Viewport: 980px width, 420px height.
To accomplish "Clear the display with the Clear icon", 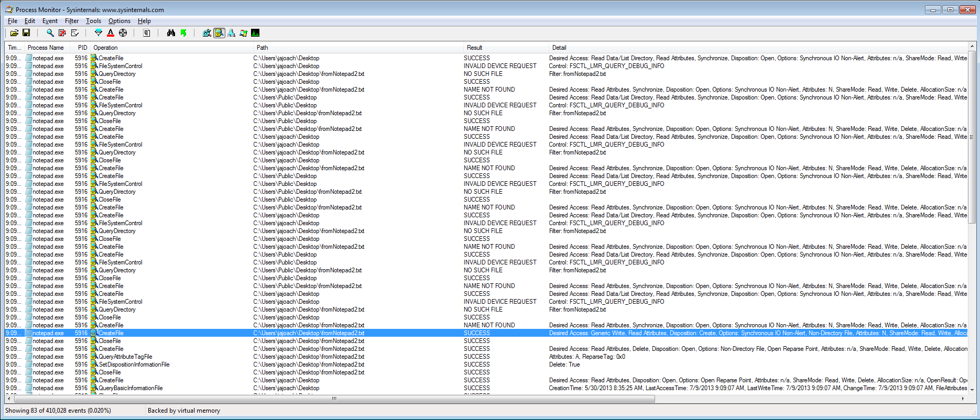I will [75, 33].
